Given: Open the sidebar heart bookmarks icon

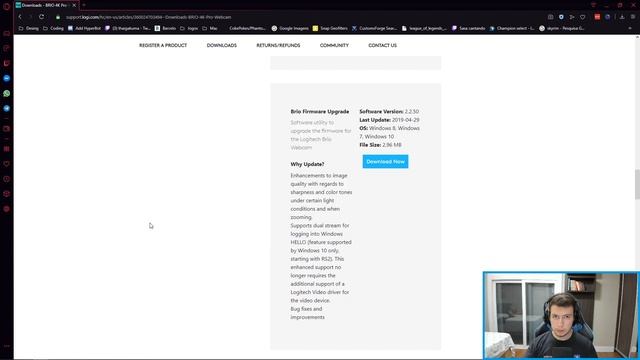Looking at the screenshot, I should [7, 164].
